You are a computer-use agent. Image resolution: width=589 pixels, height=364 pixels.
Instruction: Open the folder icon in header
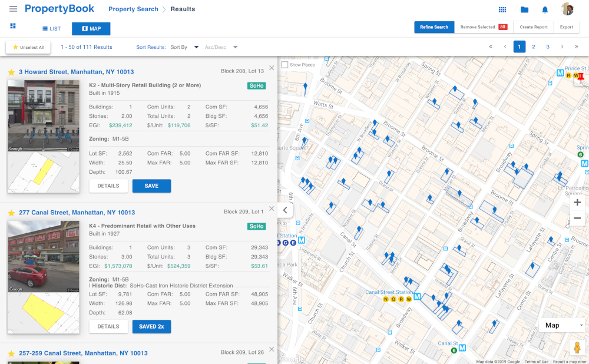(524, 10)
